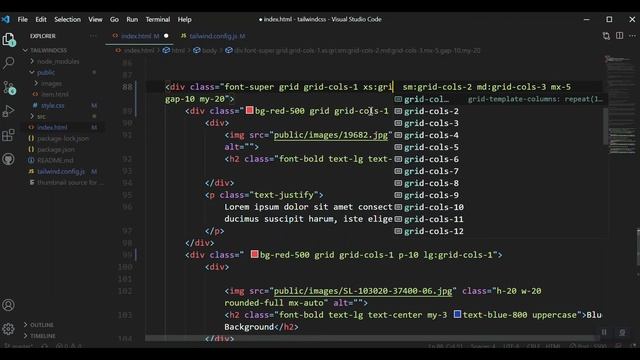The image size is (640, 360).
Task: Open editor More Actions ellipsis
Action: point(632,36)
